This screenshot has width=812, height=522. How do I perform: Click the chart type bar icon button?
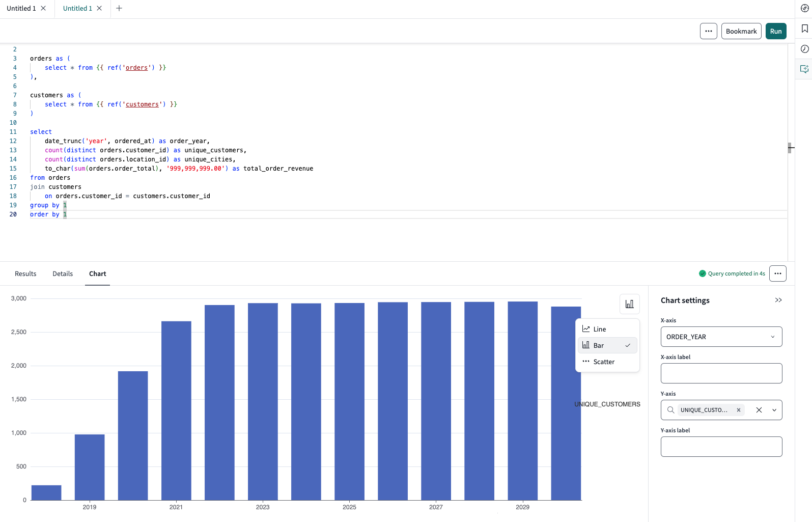click(x=629, y=304)
